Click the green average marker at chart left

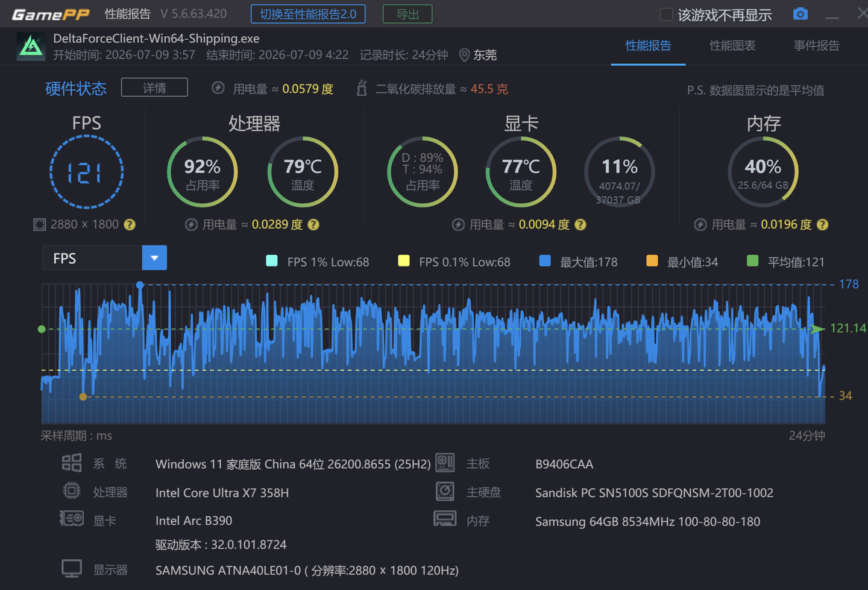(42, 329)
